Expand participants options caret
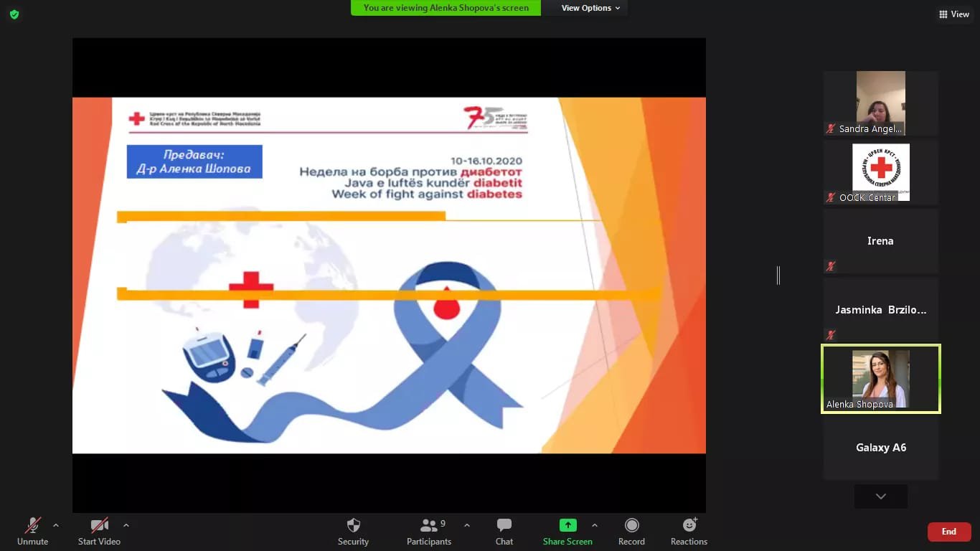 point(467,525)
